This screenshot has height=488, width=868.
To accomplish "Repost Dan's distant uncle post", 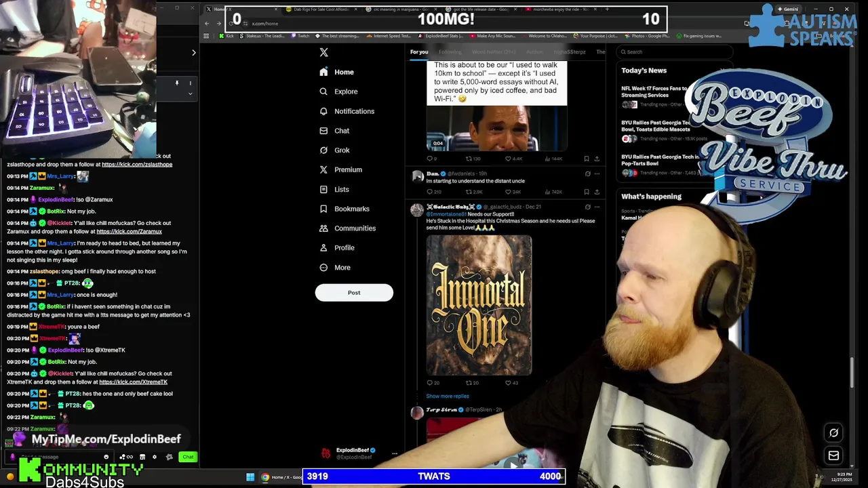I will point(473,192).
